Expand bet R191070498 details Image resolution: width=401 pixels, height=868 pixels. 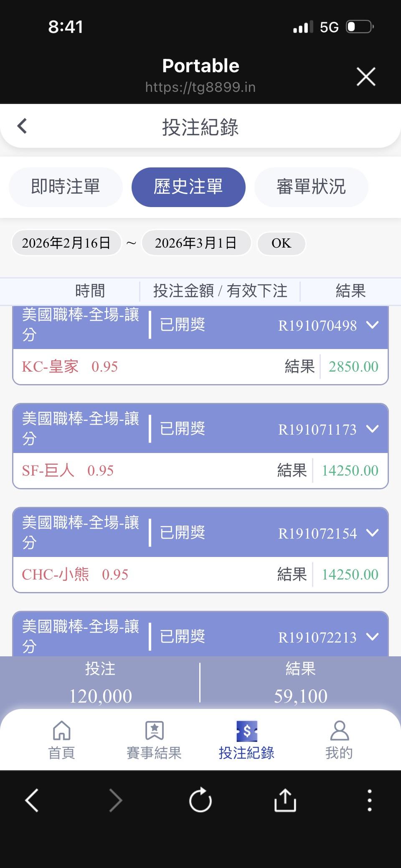pos(372,325)
